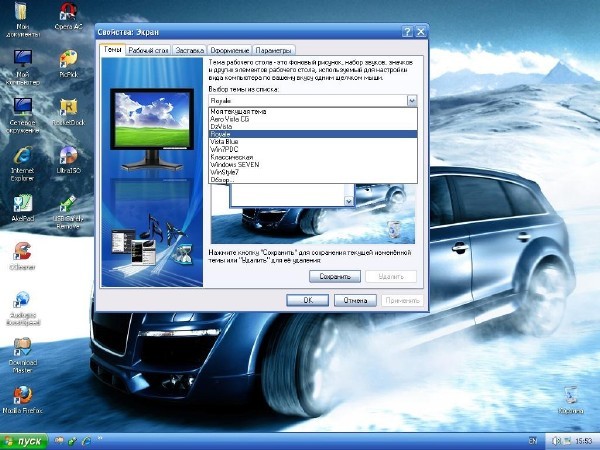Choose the highlighted Royale theme entry
Viewport: 600px width, 450px height.
[x=313, y=134]
